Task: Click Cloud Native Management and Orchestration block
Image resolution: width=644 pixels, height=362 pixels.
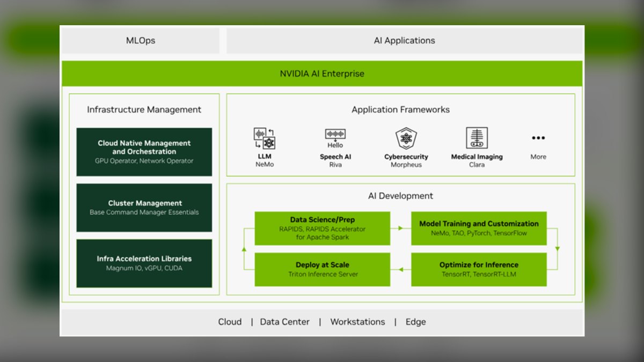Action: coord(144,152)
